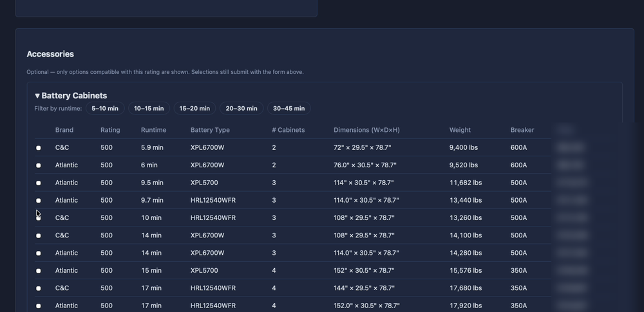The image size is (644, 312).
Task: Click the Battery Type column header
Action: (210, 130)
